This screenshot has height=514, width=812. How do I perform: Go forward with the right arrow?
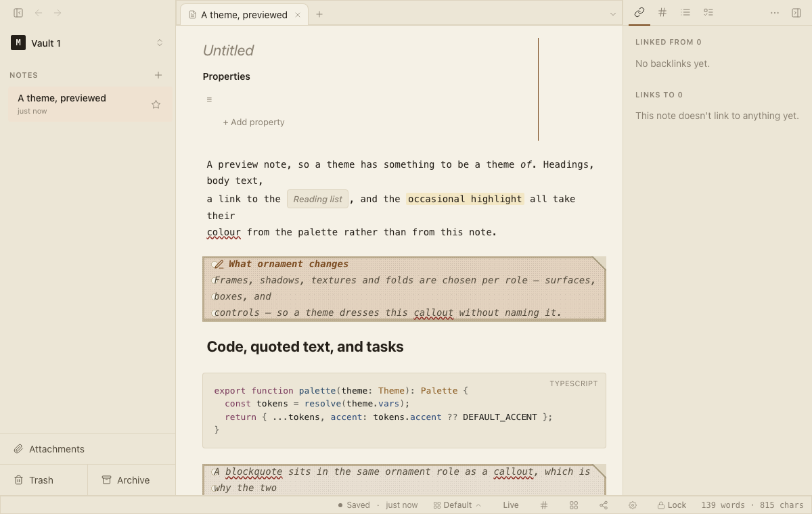click(x=58, y=13)
